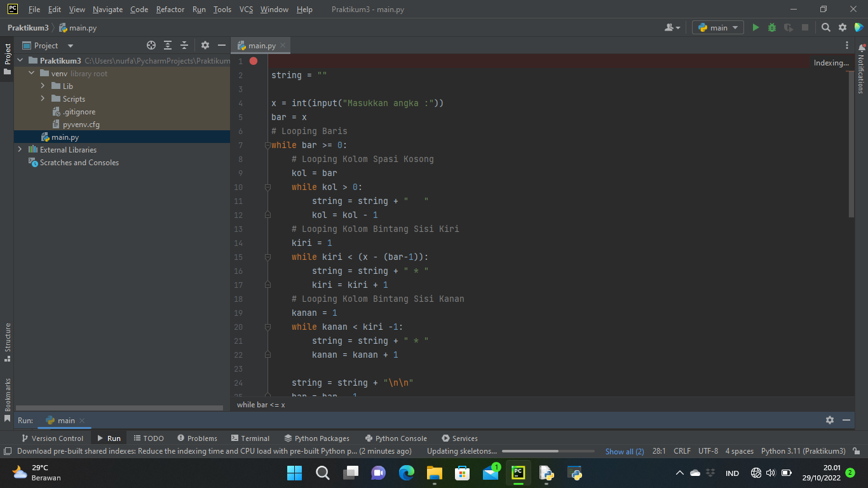Switch to the Python Packages tab
868x488 pixels.
pos(317,438)
